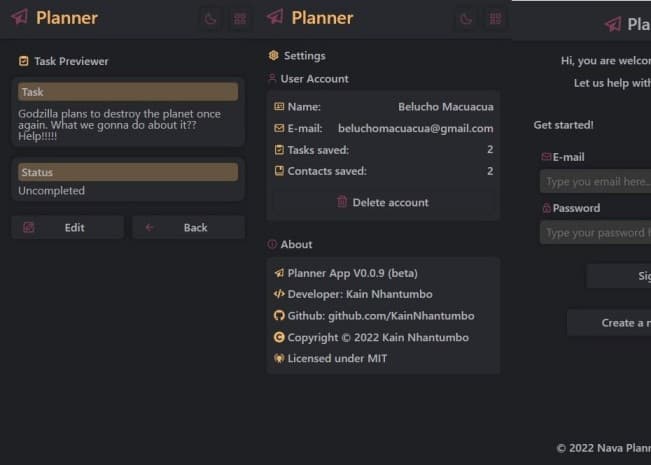Click the Planner title in Task Previewer screen

pos(67,18)
